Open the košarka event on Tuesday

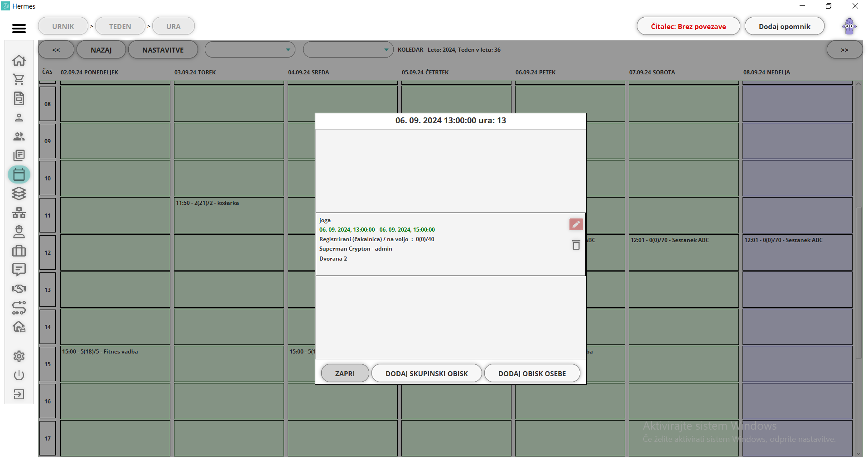click(x=207, y=203)
